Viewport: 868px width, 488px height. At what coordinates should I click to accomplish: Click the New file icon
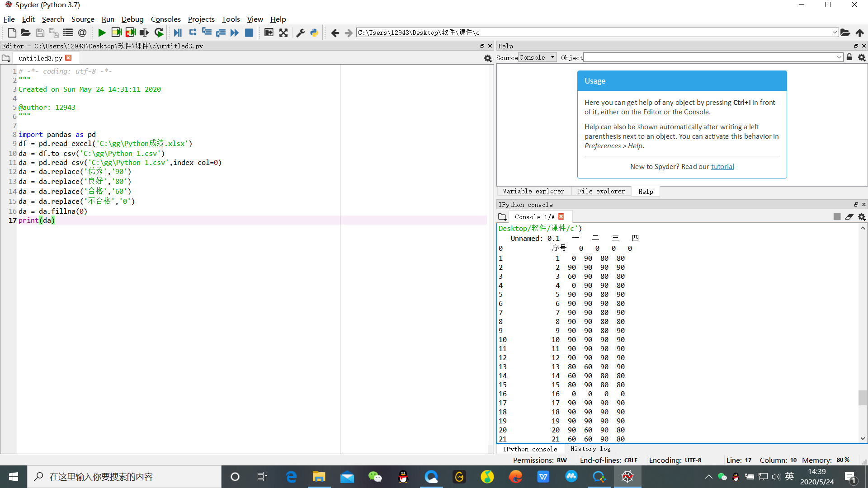tap(12, 33)
